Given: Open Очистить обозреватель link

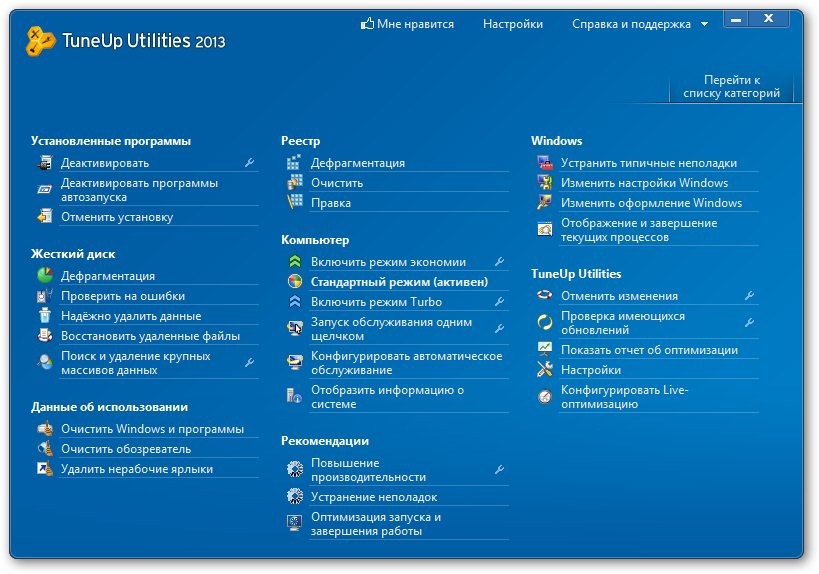Looking at the screenshot, I should [x=126, y=449].
